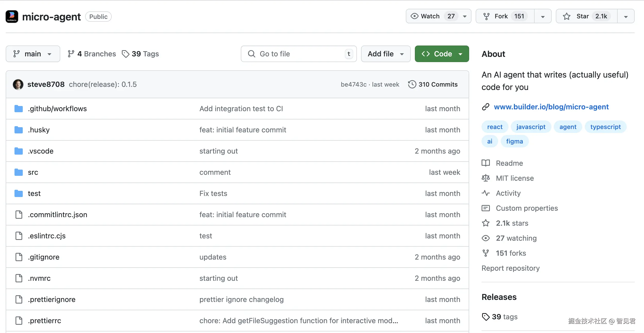Click the src folder icon
Image resolution: width=644 pixels, height=333 pixels.
(x=19, y=172)
